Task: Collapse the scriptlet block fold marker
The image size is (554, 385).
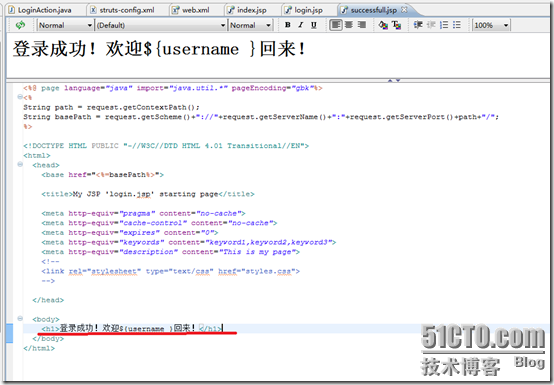Action: (x=20, y=97)
